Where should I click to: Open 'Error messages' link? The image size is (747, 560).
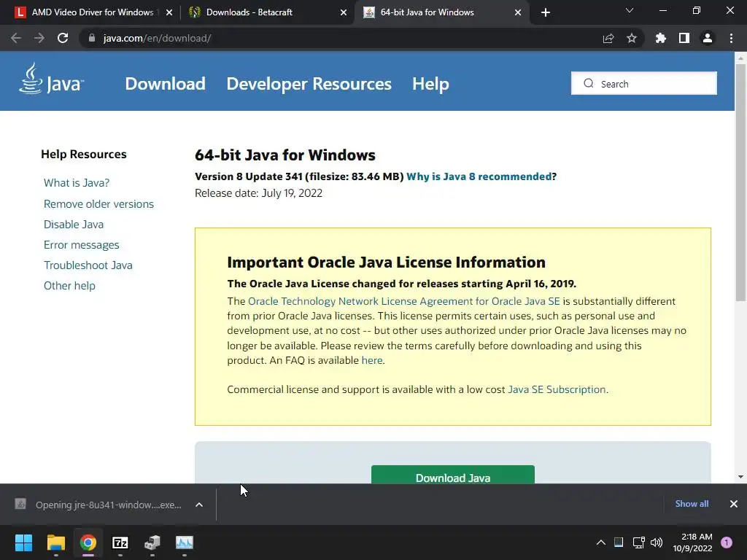tap(82, 245)
